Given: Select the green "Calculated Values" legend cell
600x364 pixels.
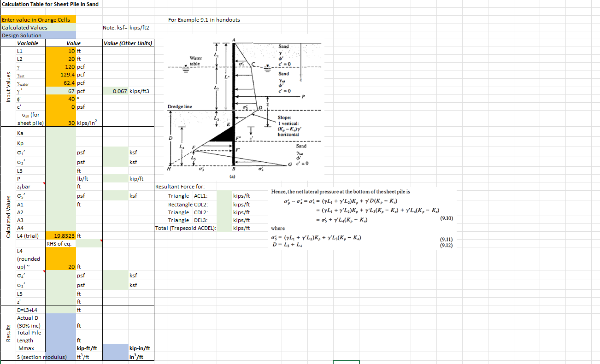Looking at the screenshot, I should click(x=39, y=28).
